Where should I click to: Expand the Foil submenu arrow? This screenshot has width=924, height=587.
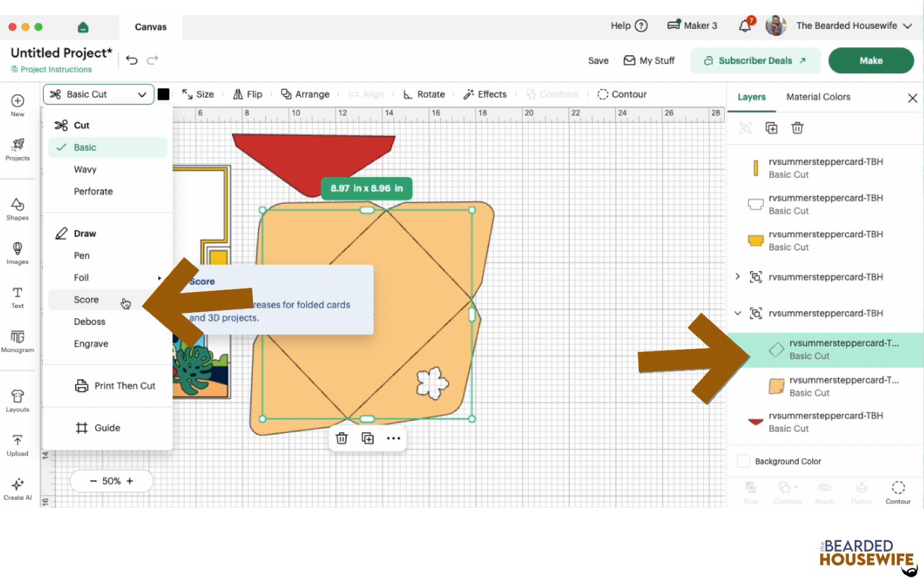[x=159, y=278]
